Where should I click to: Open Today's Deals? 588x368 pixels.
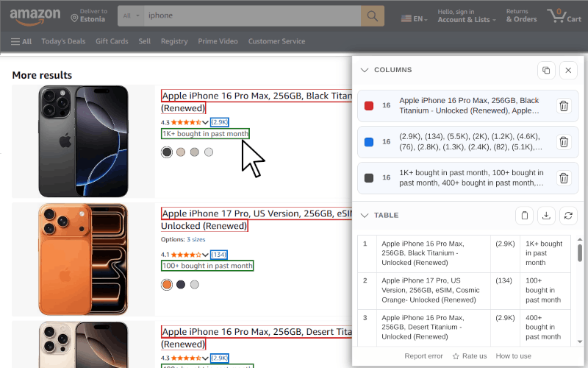(63, 41)
